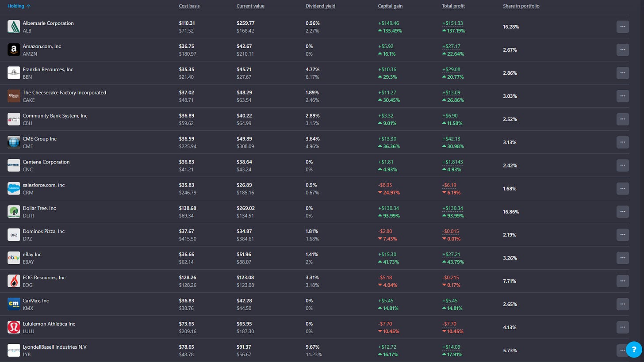Click the CME Group dividend yield 3.64%
The height and width of the screenshot is (362, 644).
pos(313,139)
